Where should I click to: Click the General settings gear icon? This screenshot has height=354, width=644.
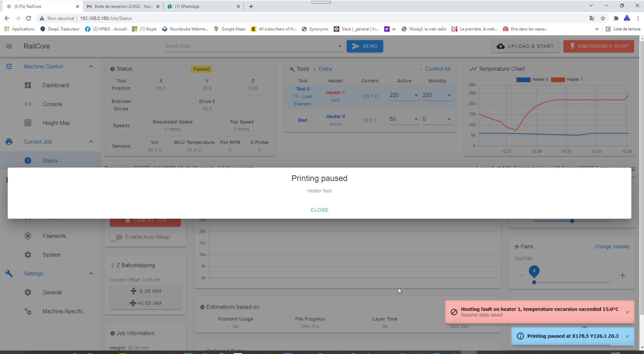pyautogui.click(x=28, y=292)
